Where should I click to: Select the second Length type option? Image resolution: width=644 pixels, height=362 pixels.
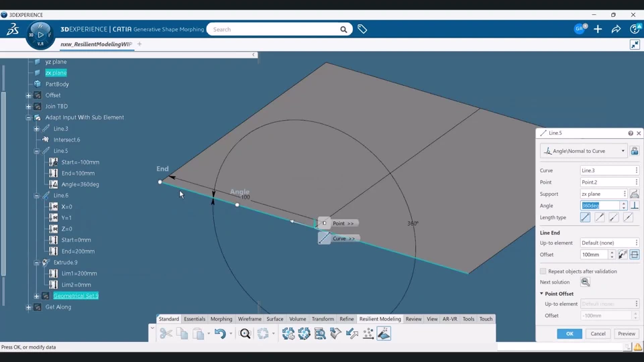(600, 217)
